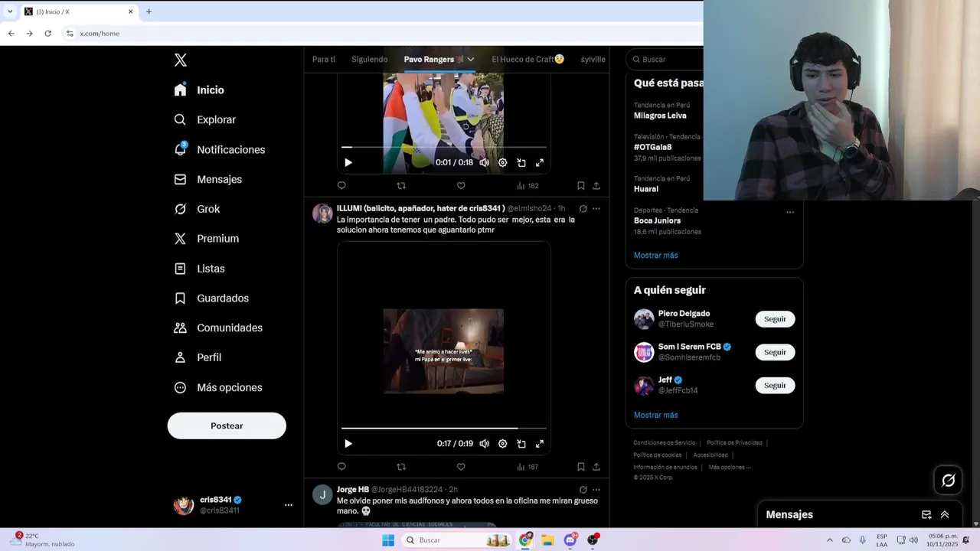Open settings gear on first video

pyautogui.click(x=502, y=162)
